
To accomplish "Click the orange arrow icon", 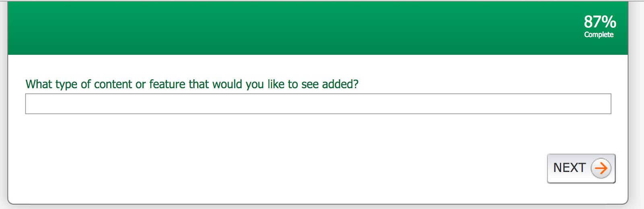I will (x=601, y=168).
